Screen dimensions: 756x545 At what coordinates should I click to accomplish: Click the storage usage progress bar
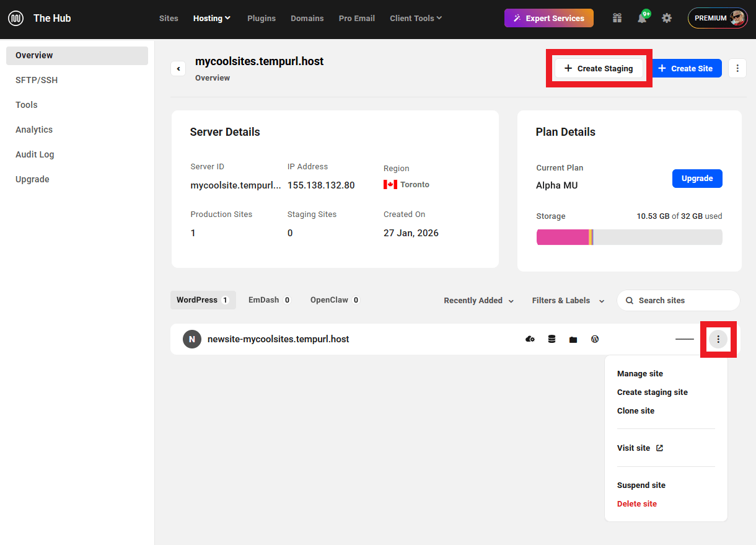pyautogui.click(x=629, y=237)
